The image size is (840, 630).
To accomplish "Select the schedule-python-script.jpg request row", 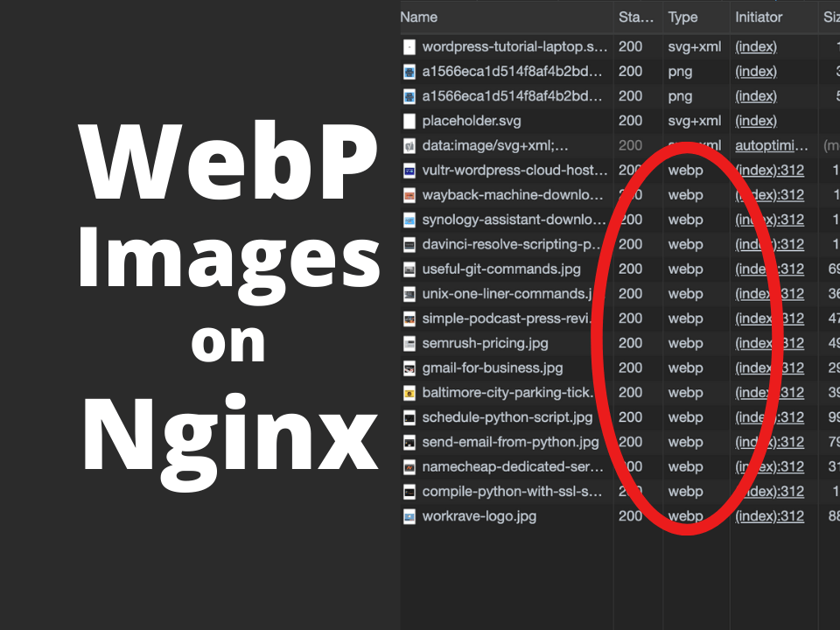I will click(x=507, y=417).
